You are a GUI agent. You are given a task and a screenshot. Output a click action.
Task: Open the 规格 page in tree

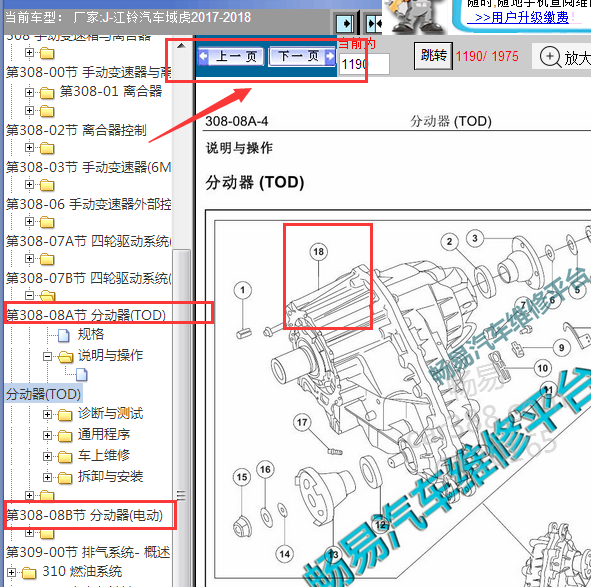(91, 334)
